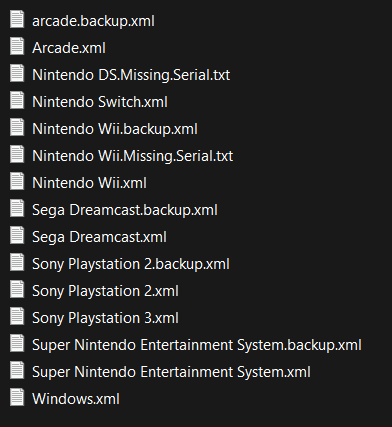Select the Nintendo Wii.Missing.Serial.txt document icon
Screen dimensions: 392x427
17,154
